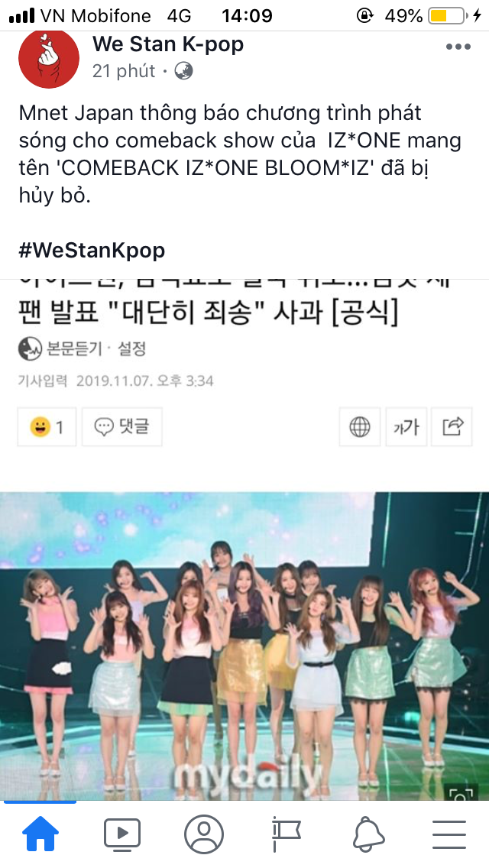Image resolution: width=489 pixels, height=868 pixels.
Task: Open the three-dot post options menu
Action: click(x=458, y=47)
